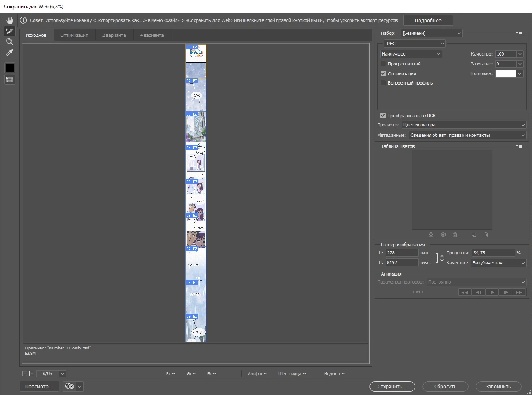Click shift colors to web palette icon
This screenshot has height=395, width=532.
point(443,235)
